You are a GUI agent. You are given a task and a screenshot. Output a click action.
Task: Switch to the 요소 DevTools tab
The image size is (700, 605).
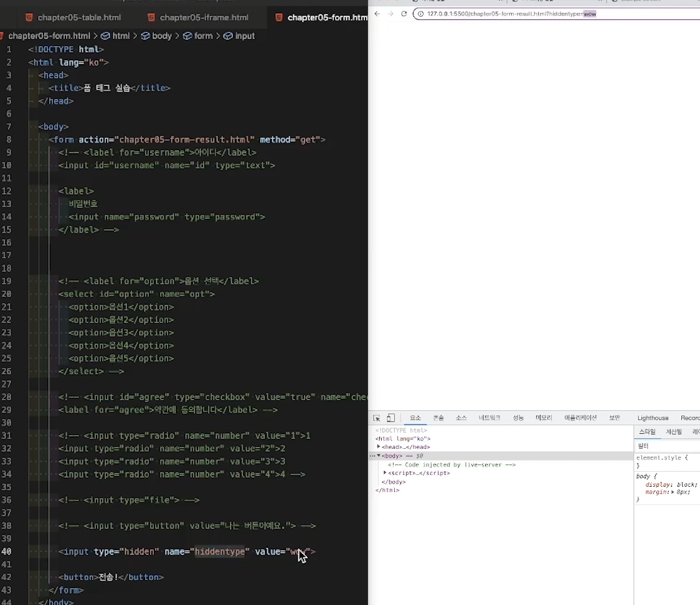(x=415, y=418)
